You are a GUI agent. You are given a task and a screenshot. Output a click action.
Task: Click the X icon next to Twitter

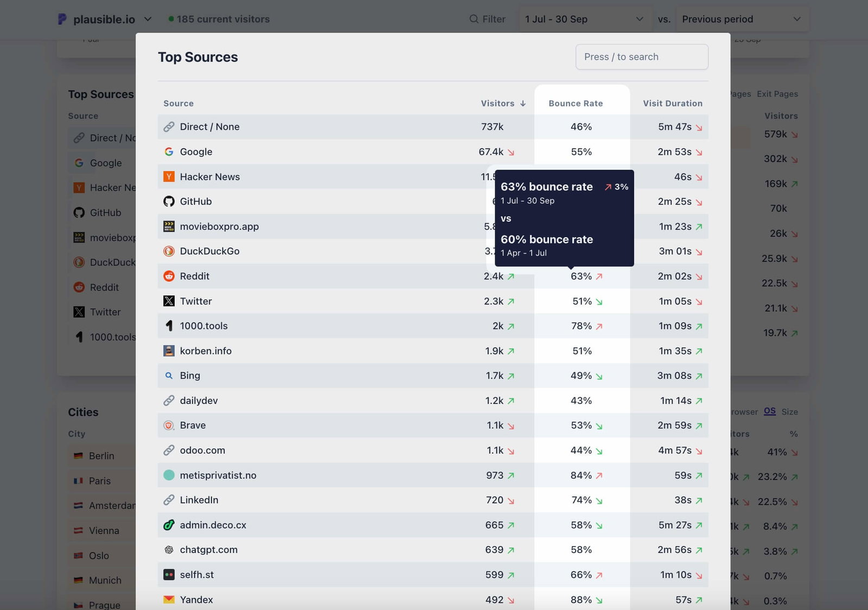(169, 301)
